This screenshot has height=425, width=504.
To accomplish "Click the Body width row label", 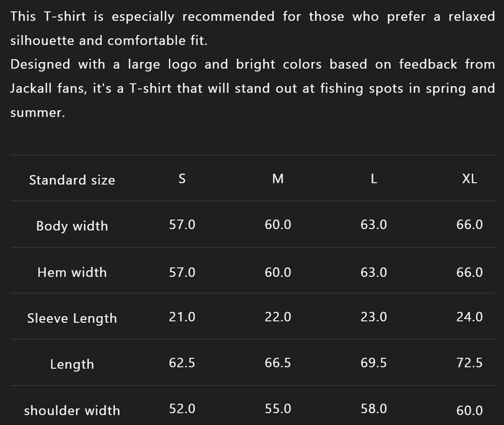I will pyautogui.click(x=72, y=226).
